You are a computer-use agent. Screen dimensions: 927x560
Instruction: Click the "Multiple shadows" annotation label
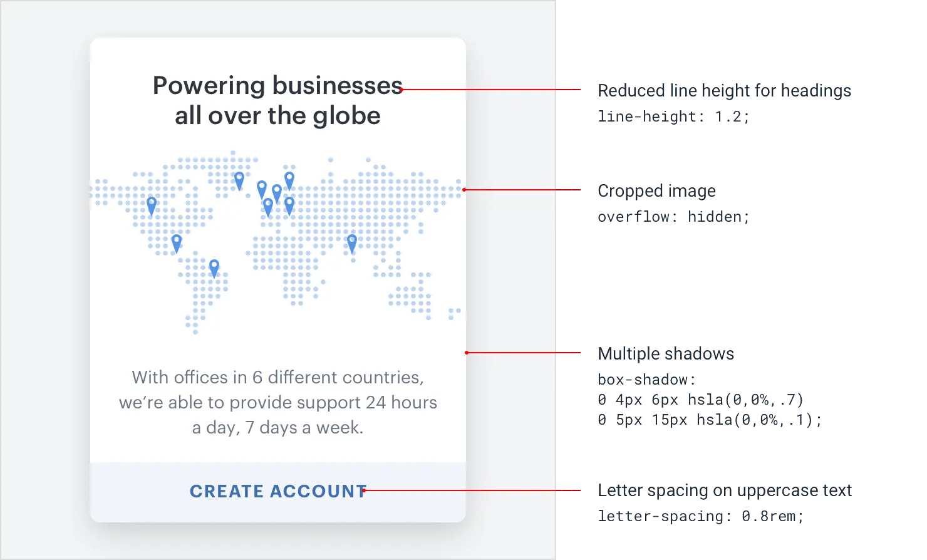point(666,354)
